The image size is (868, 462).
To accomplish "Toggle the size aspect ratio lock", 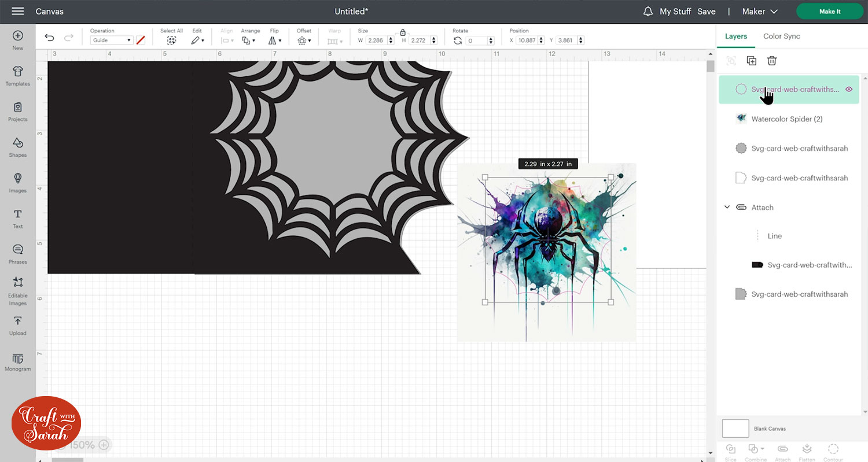I will [403, 32].
